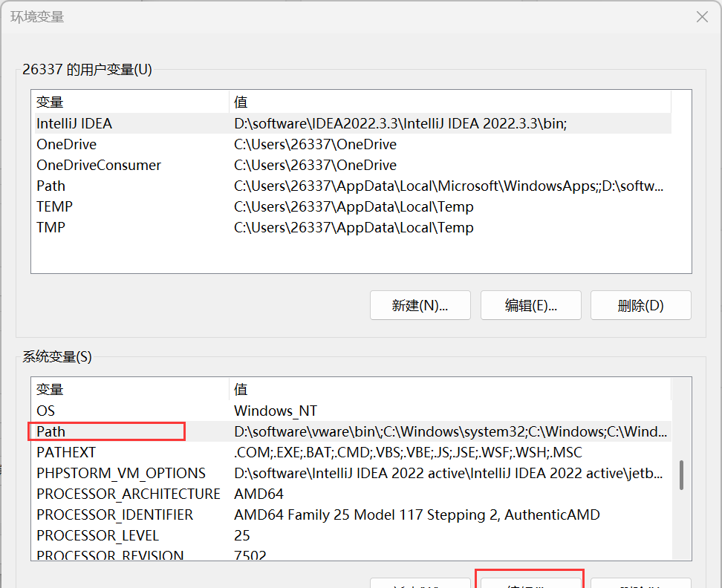Select the PROCESSOR_IDENTIFIER system variable
The image size is (722, 588).
tap(114, 514)
